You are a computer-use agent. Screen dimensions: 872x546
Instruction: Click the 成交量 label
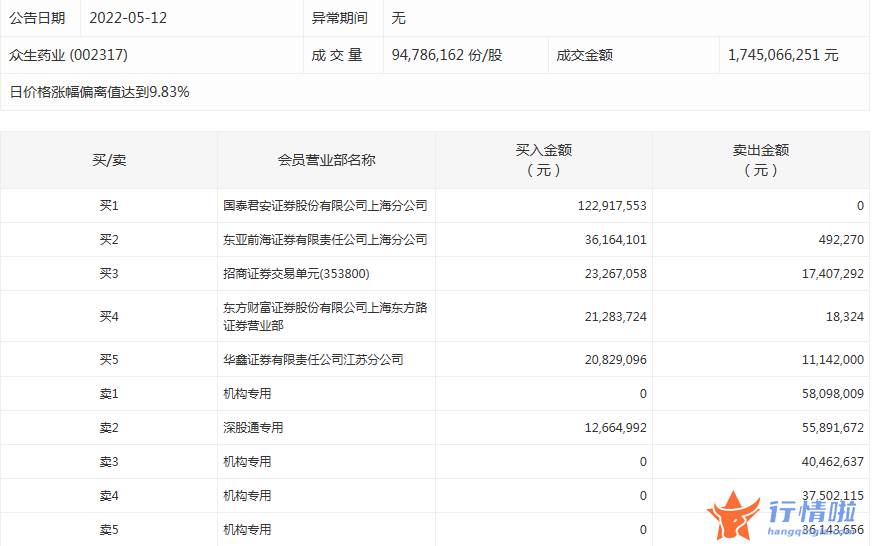(x=337, y=54)
